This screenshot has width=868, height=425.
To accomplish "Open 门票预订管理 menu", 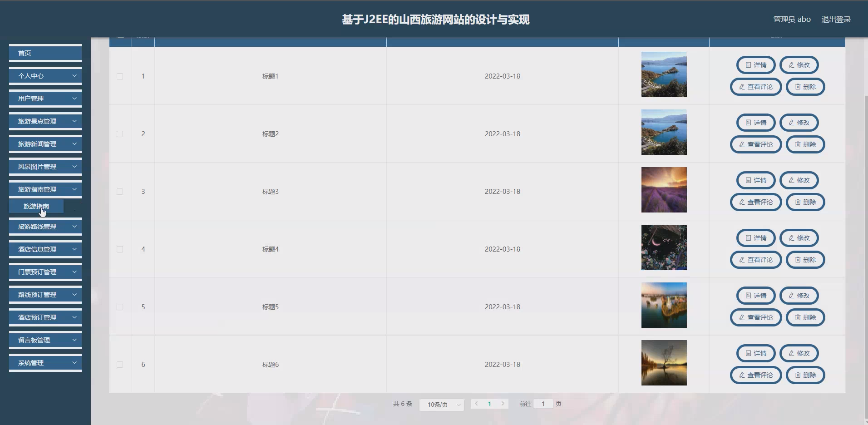I will coord(45,272).
